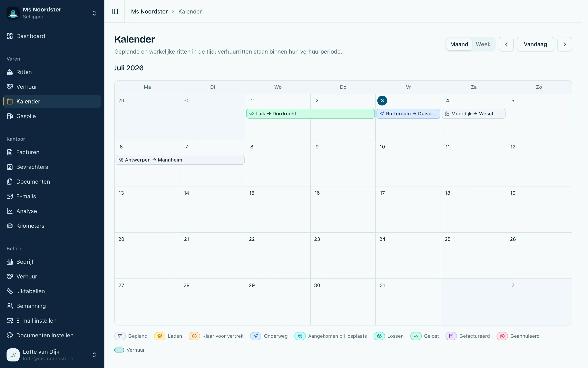
Task: Click the Gefactureerd legend icon
Action: 451,336
